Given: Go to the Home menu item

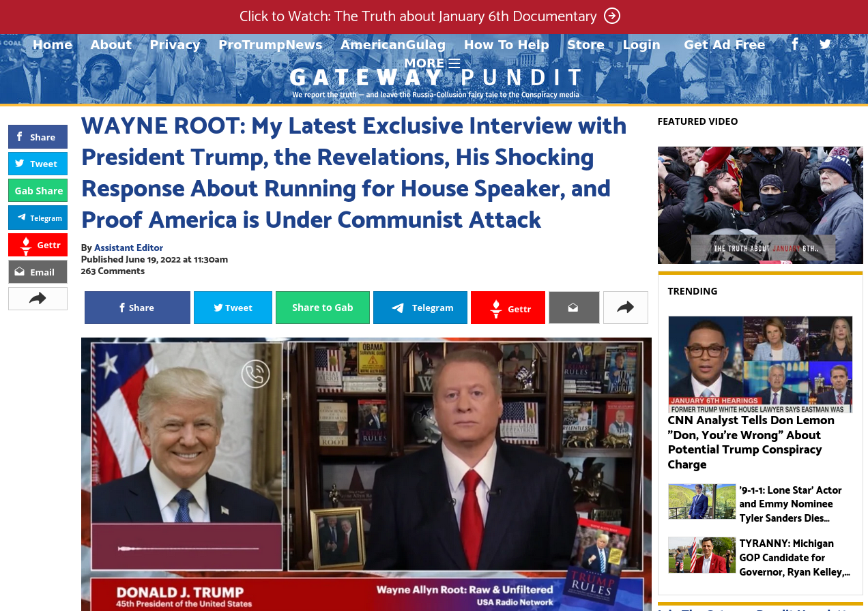Looking at the screenshot, I should (x=53, y=44).
